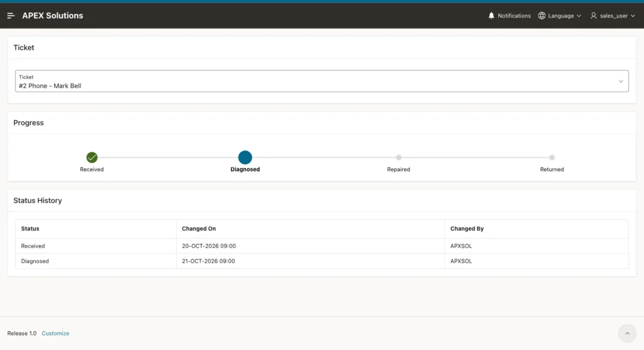This screenshot has width=644, height=350.
Task: Open the hamburger navigation menu icon
Action: coord(11,16)
